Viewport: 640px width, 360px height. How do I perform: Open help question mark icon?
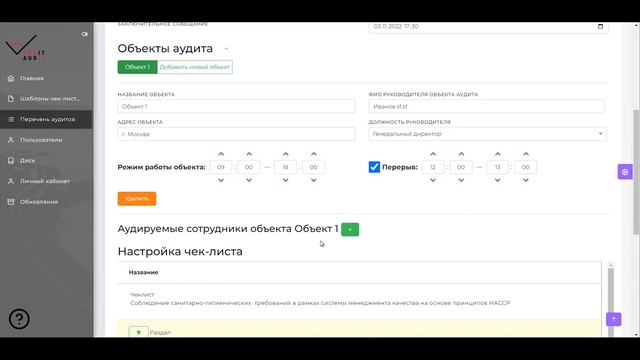click(x=19, y=319)
